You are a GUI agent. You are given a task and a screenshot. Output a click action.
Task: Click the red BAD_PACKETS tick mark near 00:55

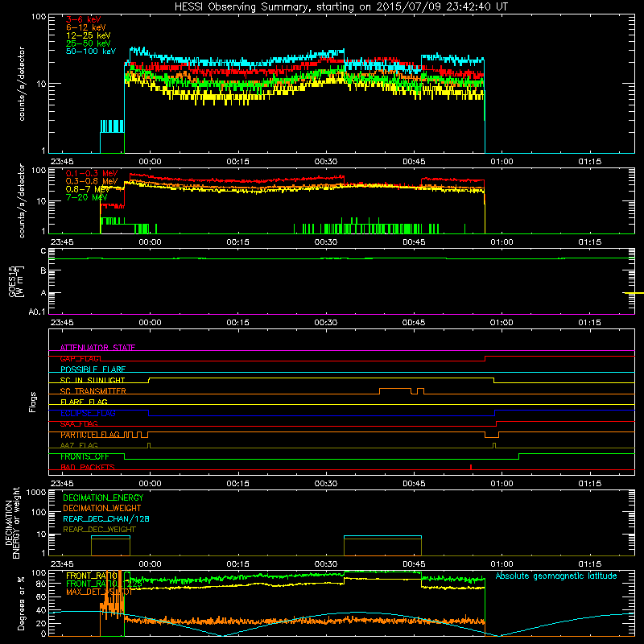click(x=471, y=467)
